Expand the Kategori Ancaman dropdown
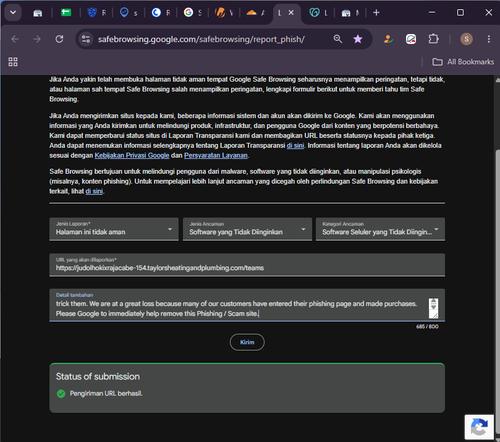This screenshot has height=442, width=500. (x=380, y=229)
